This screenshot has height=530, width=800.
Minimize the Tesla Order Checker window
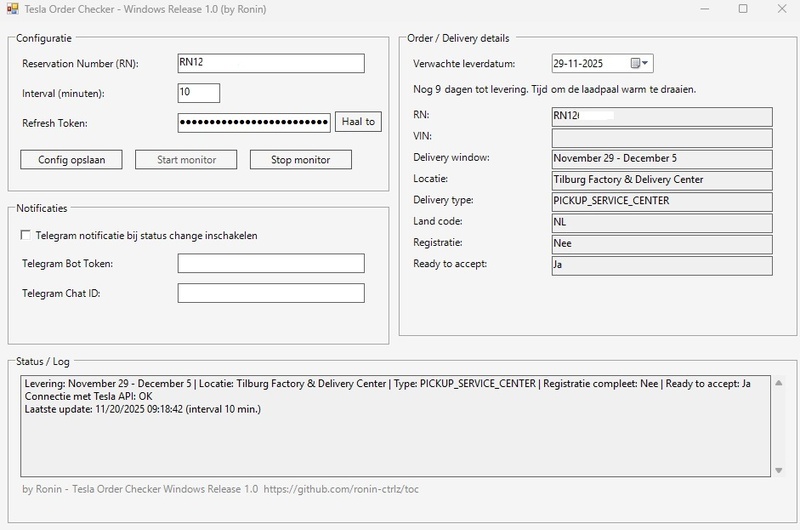click(705, 9)
